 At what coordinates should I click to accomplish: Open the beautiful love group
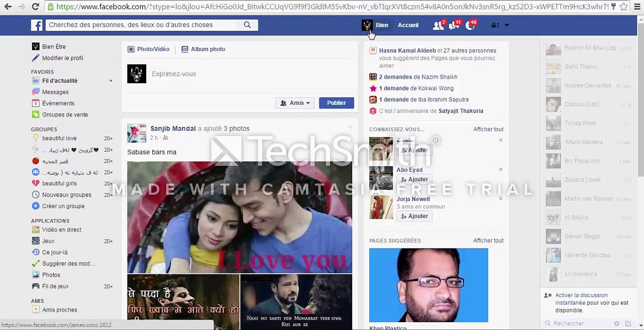(x=59, y=138)
